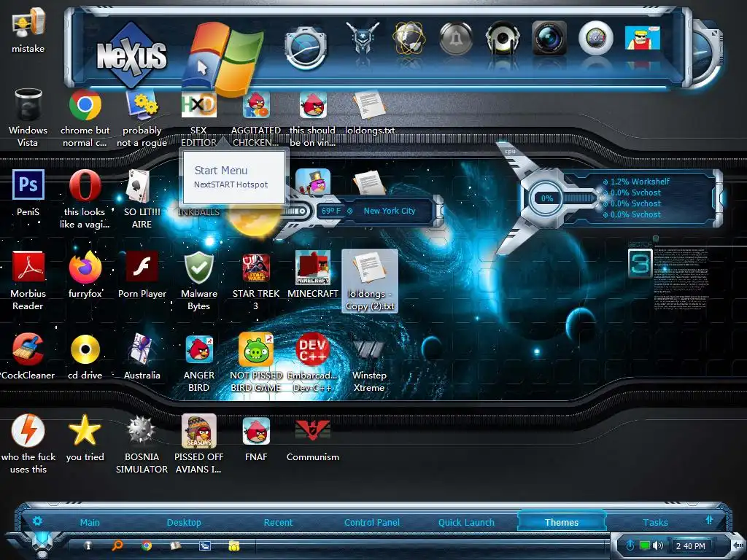The height and width of the screenshot is (560, 747).
Task: Select the 'mistake' computer desktop icon
Action: pos(28,29)
